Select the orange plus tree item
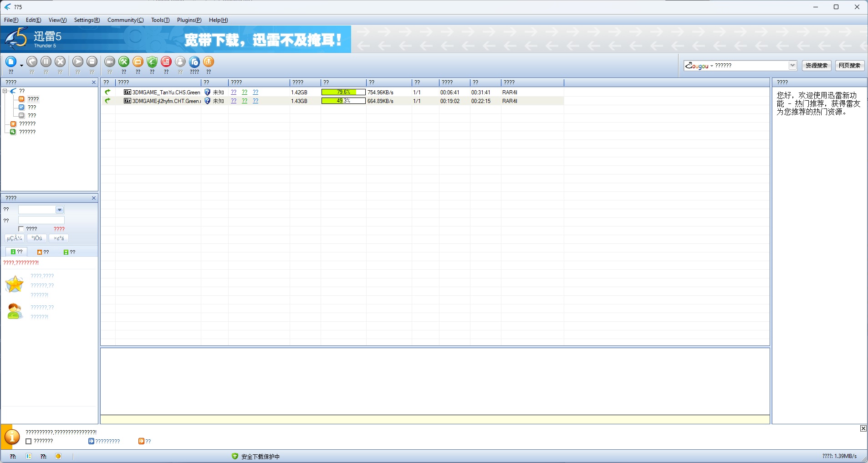 click(x=23, y=123)
